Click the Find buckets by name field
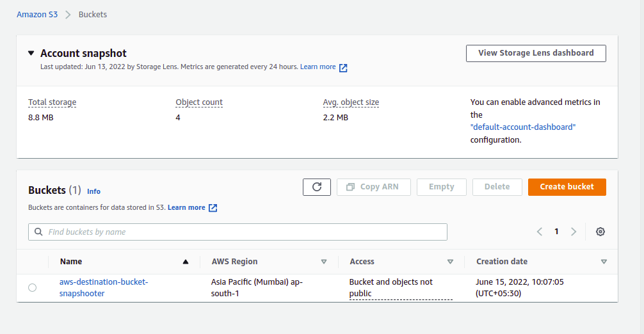Screen dimensions: 644x334 tap(243, 232)
